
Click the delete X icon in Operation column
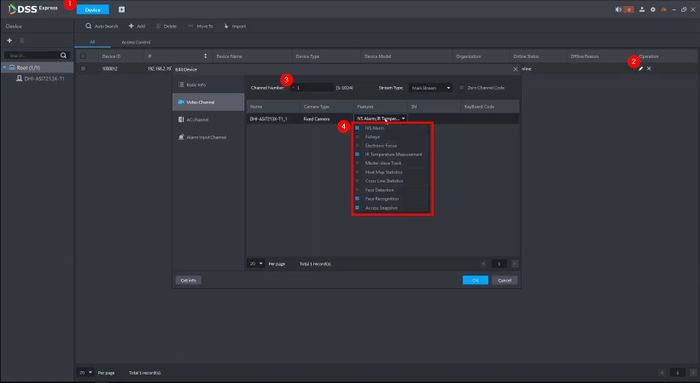point(649,69)
